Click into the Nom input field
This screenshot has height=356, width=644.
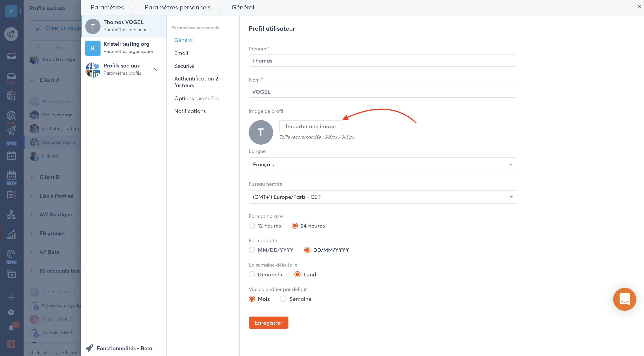pyautogui.click(x=383, y=92)
